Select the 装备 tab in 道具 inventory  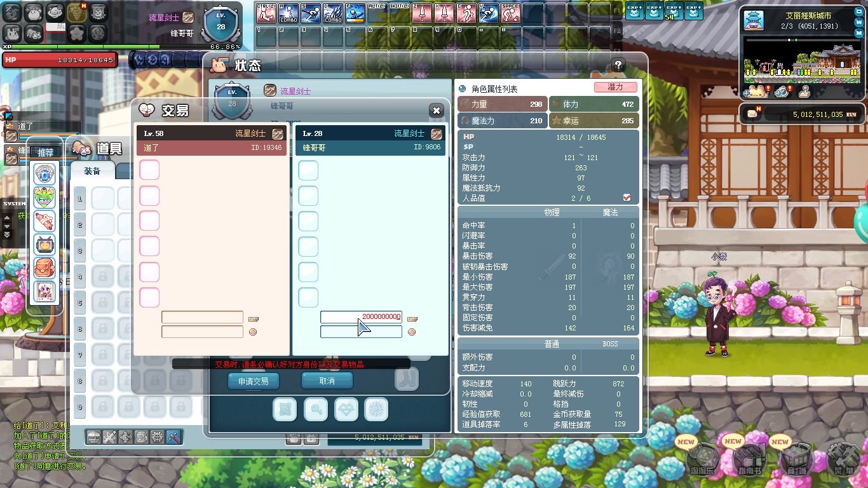92,171
